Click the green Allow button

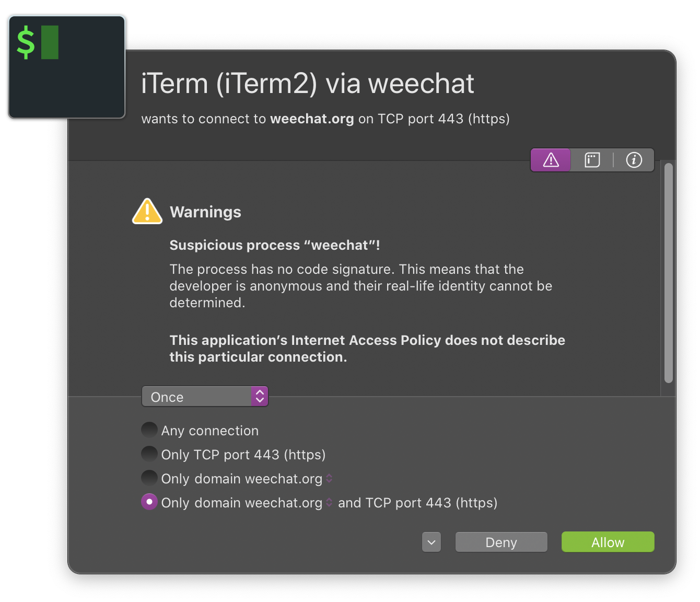tap(608, 542)
